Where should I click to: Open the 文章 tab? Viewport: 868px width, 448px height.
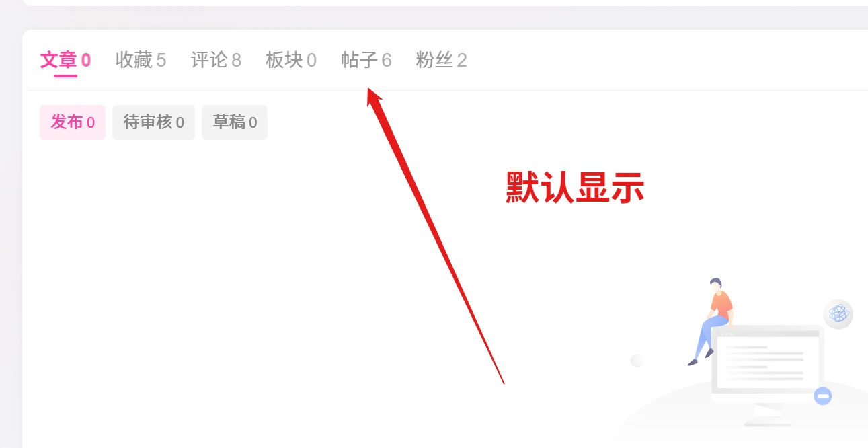click(65, 61)
